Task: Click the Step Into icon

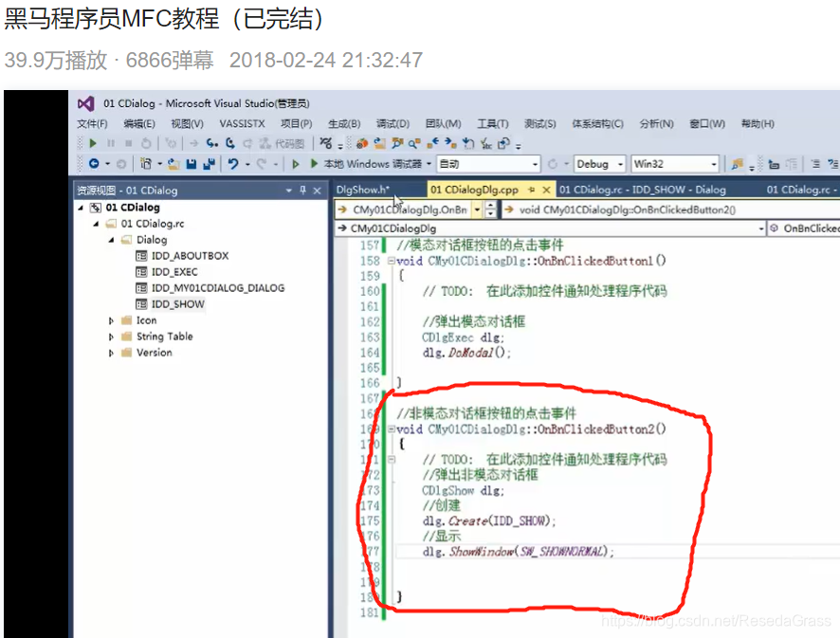Action: pyautogui.click(x=212, y=143)
